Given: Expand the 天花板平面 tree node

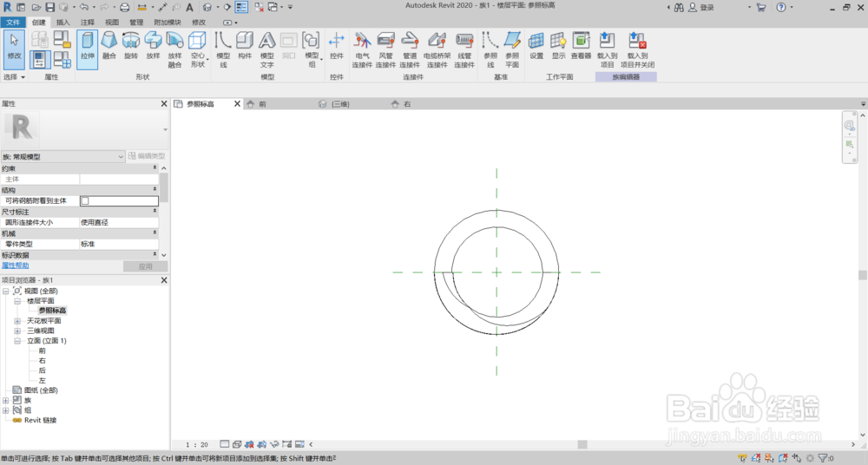Looking at the screenshot, I should click(17, 321).
